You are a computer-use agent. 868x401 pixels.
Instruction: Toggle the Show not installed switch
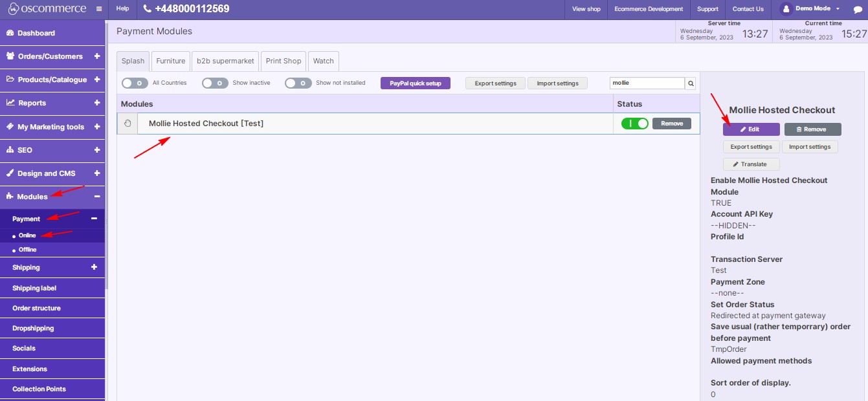coord(298,83)
